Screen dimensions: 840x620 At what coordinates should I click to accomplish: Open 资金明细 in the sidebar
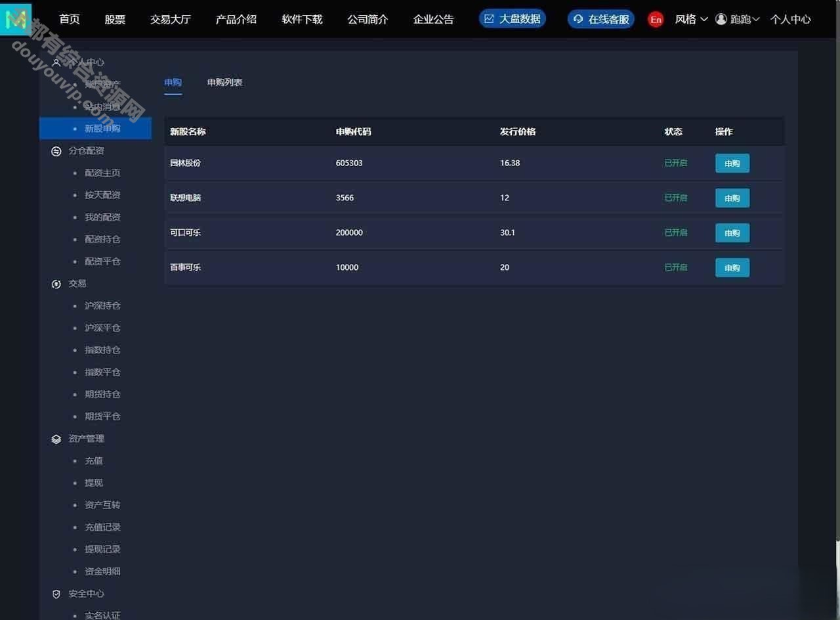click(x=102, y=571)
